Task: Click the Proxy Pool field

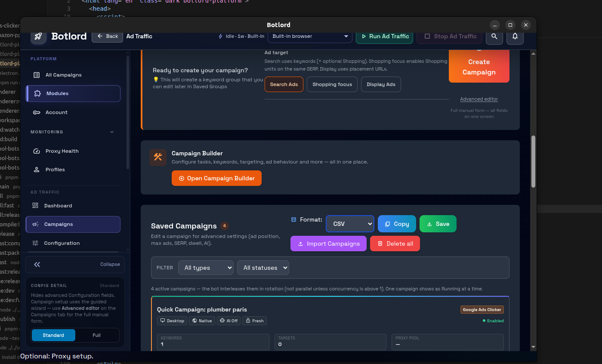Action: (448, 342)
